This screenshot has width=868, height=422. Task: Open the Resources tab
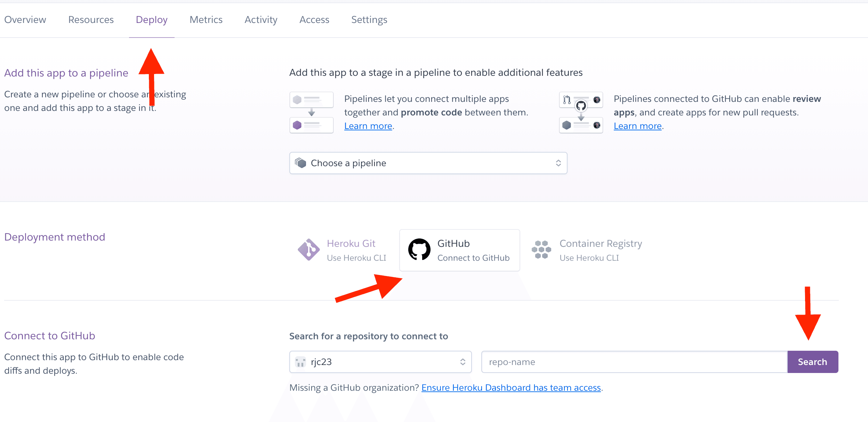point(91,20)
